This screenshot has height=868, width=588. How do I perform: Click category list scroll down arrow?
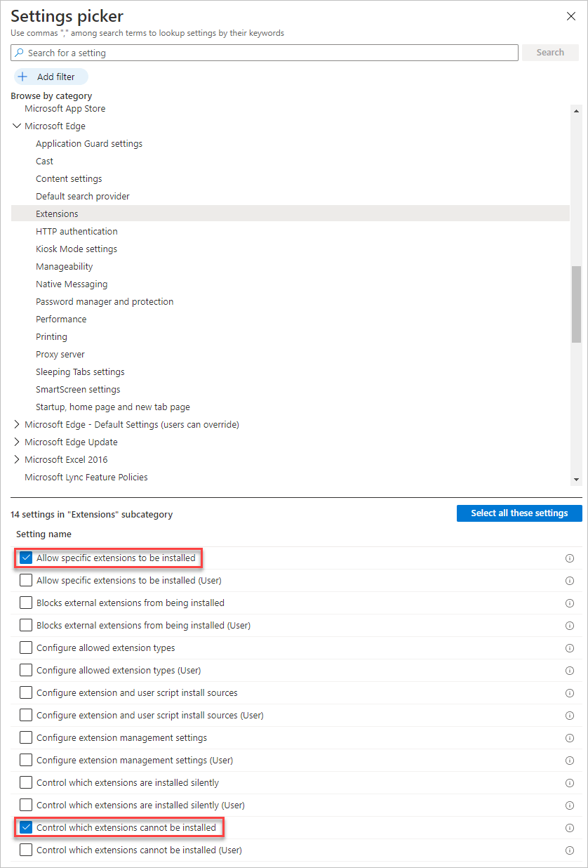click(x=577, y=480)
